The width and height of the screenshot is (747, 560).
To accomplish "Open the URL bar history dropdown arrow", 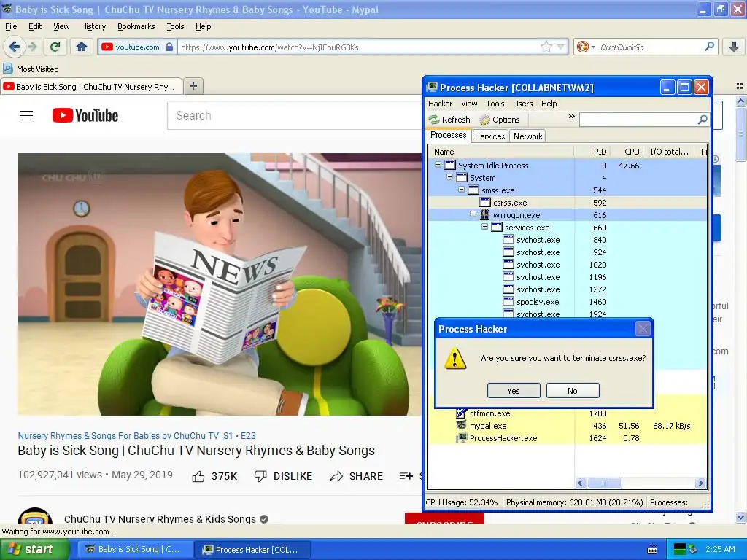I will tap(561, 47).
